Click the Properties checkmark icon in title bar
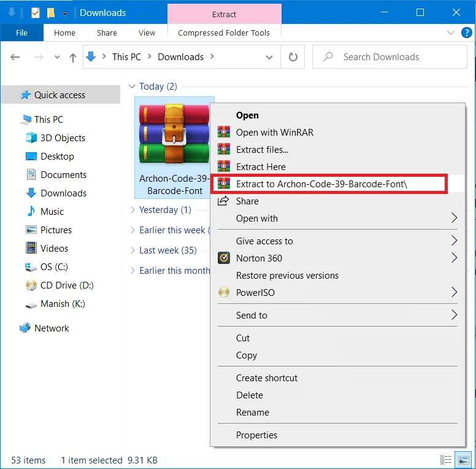Screen dimensions: 476x469 point(36,12)
